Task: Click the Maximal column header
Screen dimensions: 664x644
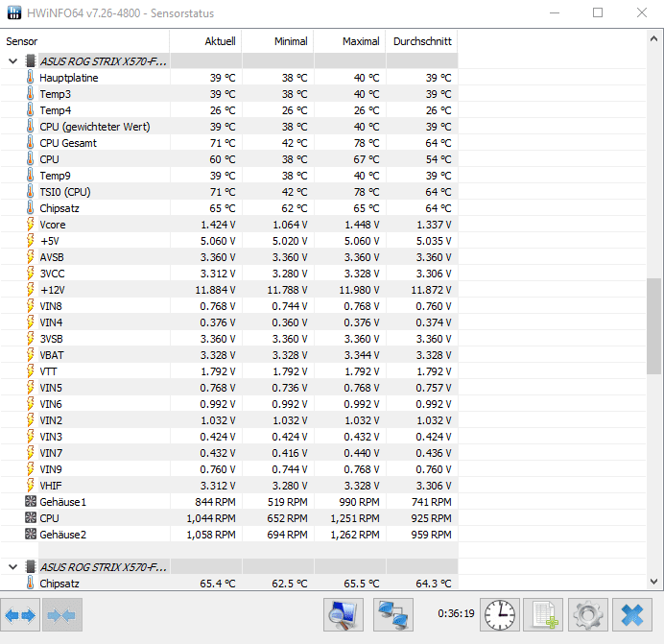Action: click(350, 41)
